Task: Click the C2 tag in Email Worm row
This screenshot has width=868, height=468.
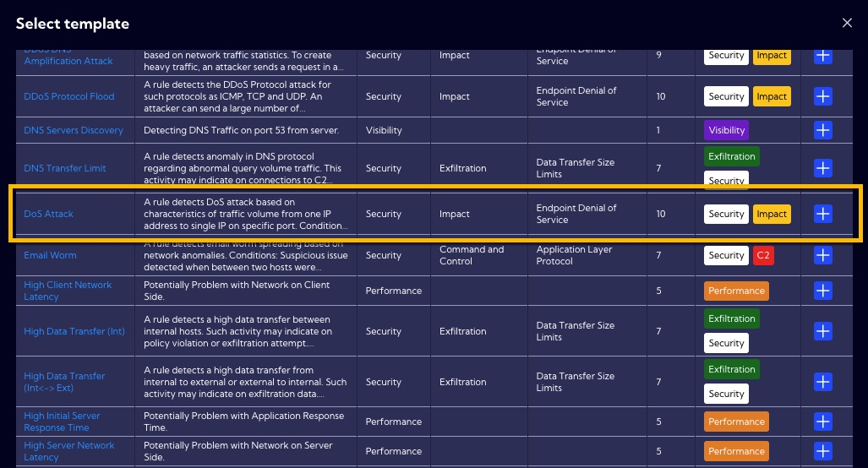Action: tap(763, 256)
